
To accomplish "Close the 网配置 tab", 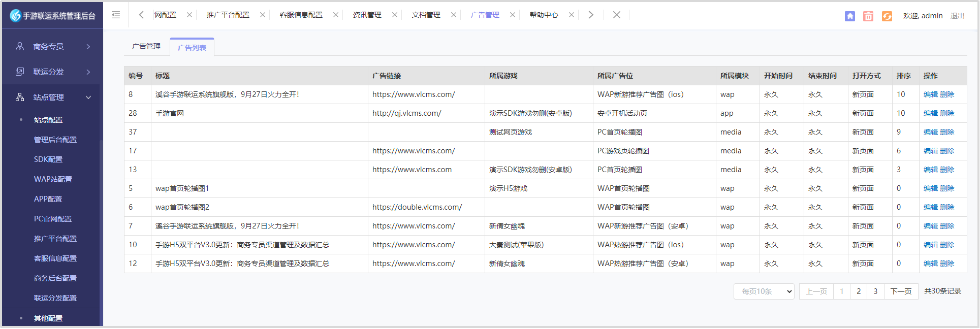I will 189,15.
